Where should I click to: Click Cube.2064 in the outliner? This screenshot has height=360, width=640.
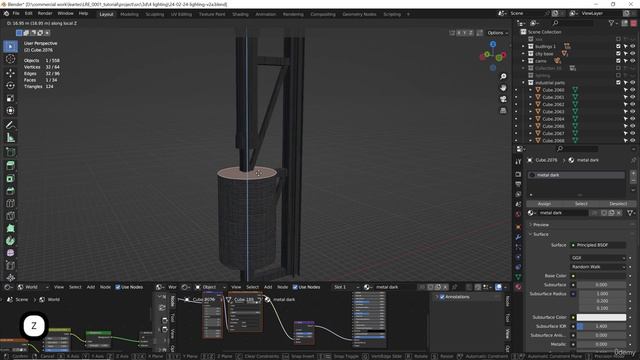553,119
